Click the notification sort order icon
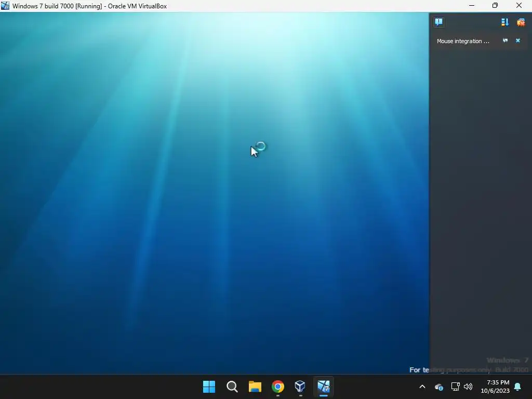532x399 pixels. tap(505, 22)
